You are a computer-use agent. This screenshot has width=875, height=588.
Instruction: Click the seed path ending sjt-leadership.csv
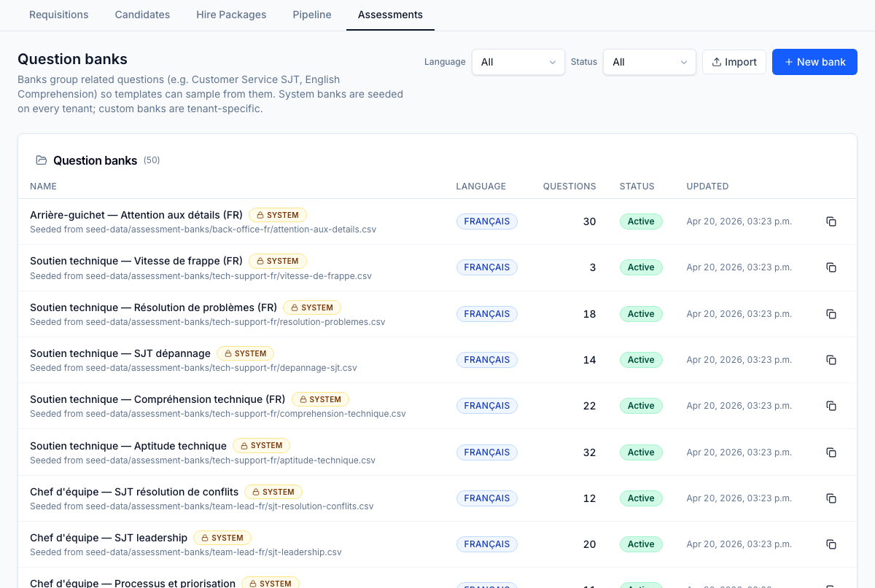pos(186,552)
